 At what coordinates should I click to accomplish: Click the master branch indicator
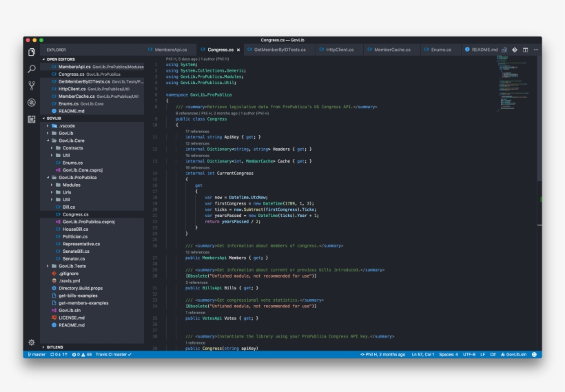point(37,355)
